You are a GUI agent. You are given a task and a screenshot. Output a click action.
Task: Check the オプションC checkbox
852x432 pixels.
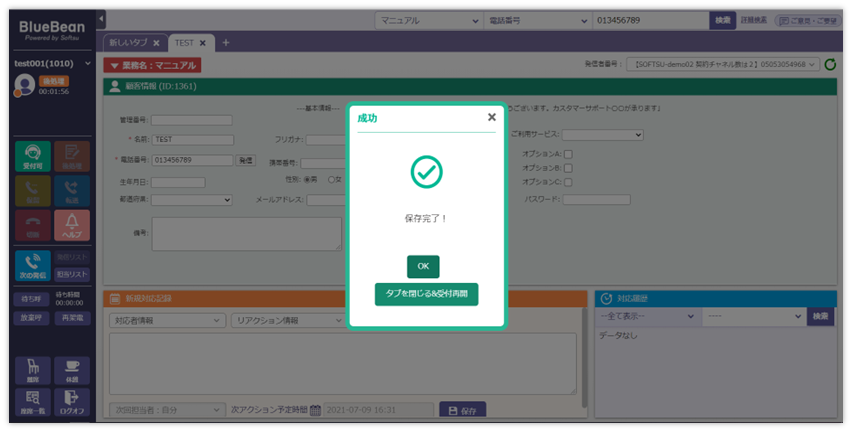(568, 182)
